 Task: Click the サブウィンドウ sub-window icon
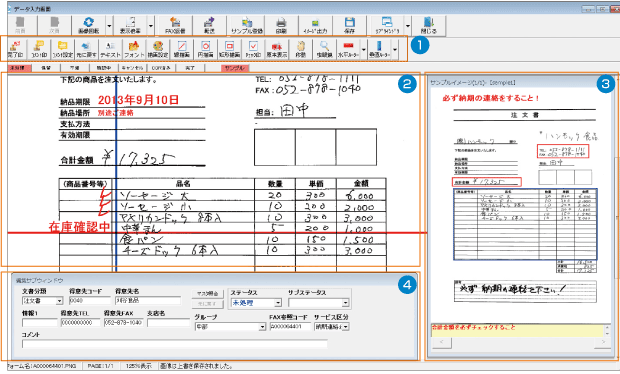tap(387, 26)
